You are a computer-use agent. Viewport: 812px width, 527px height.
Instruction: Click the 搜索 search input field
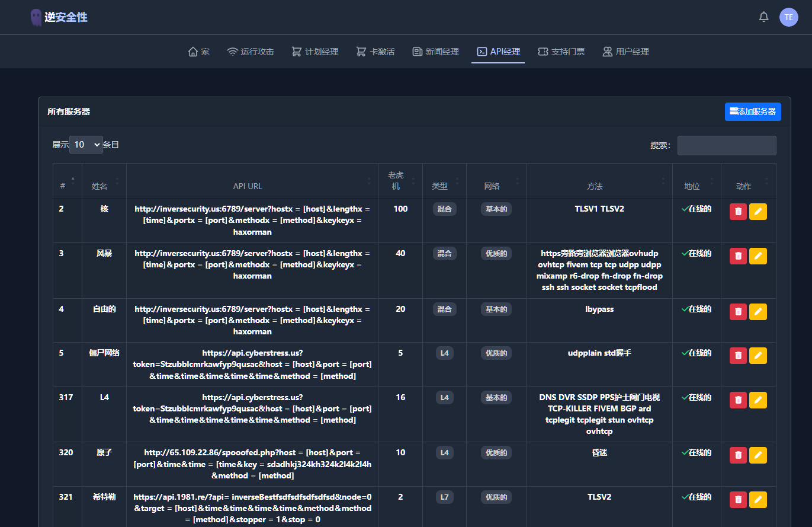(727, 145)
